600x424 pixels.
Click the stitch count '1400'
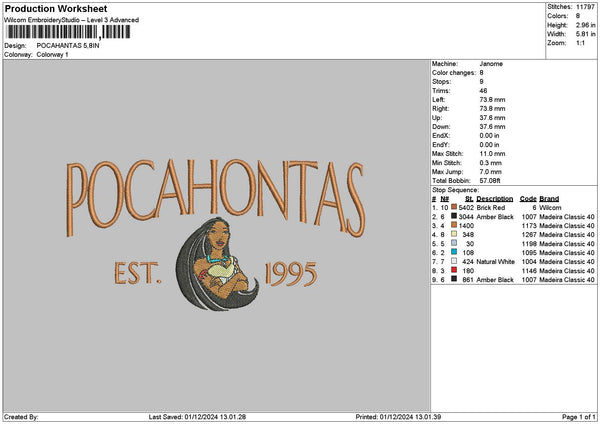[466, 225]
